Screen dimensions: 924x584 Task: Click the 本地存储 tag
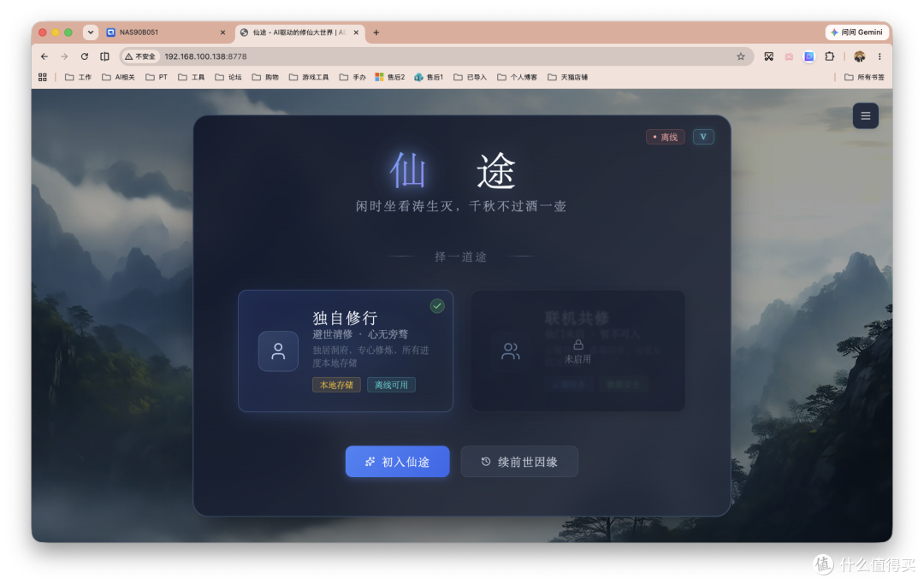[x=336, y=385]
